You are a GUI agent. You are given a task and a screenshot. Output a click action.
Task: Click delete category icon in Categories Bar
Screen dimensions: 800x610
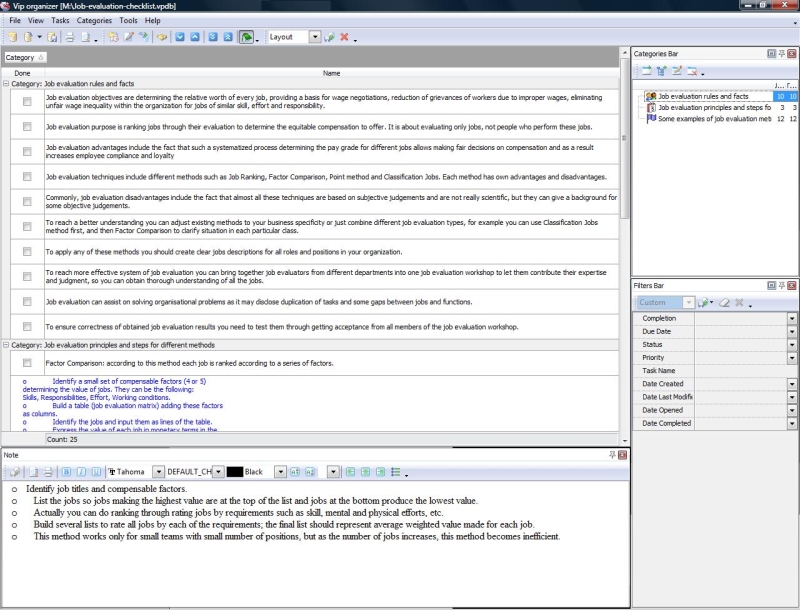691,71
